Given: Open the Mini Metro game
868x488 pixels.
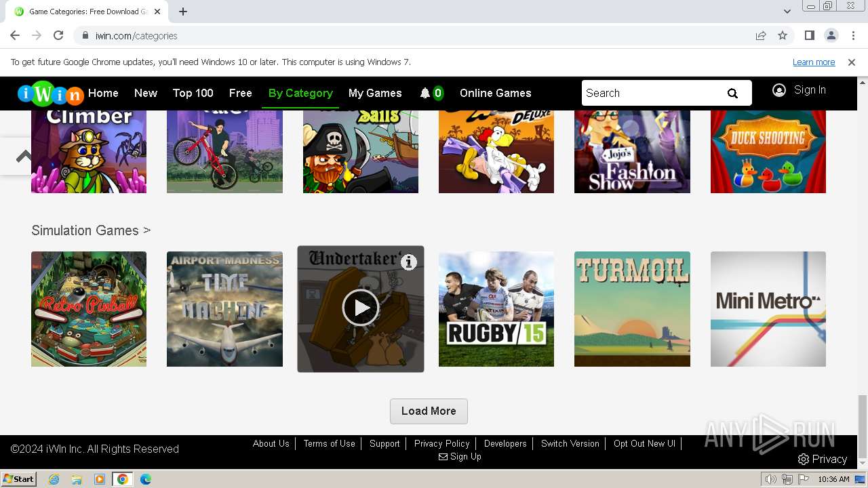Looking at the screenshot, I should tap(768, 309).
